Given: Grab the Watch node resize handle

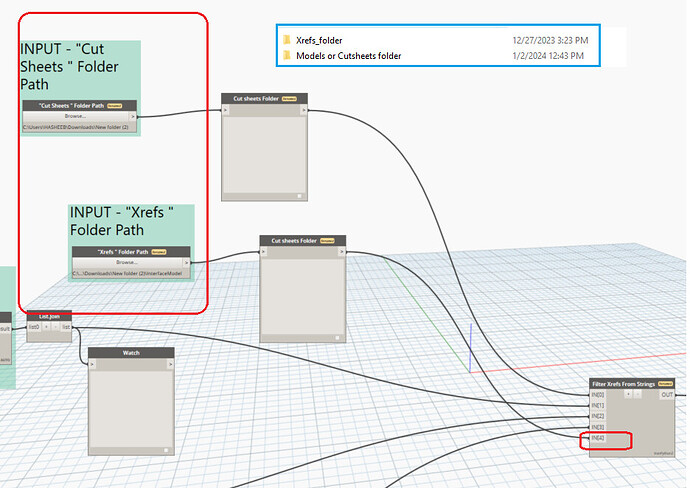Looking at the screenshot, I should (166, 450).
